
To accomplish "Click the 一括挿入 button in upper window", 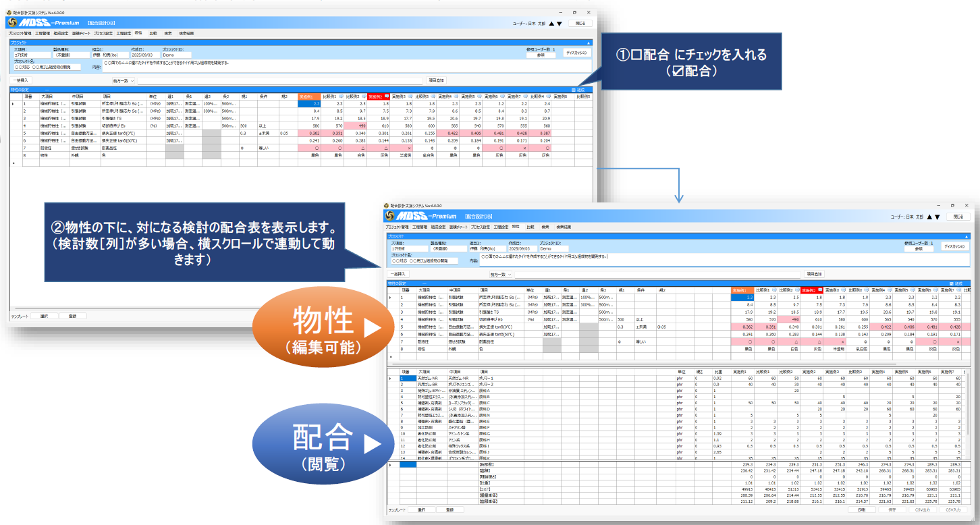I will click(22, 80).
